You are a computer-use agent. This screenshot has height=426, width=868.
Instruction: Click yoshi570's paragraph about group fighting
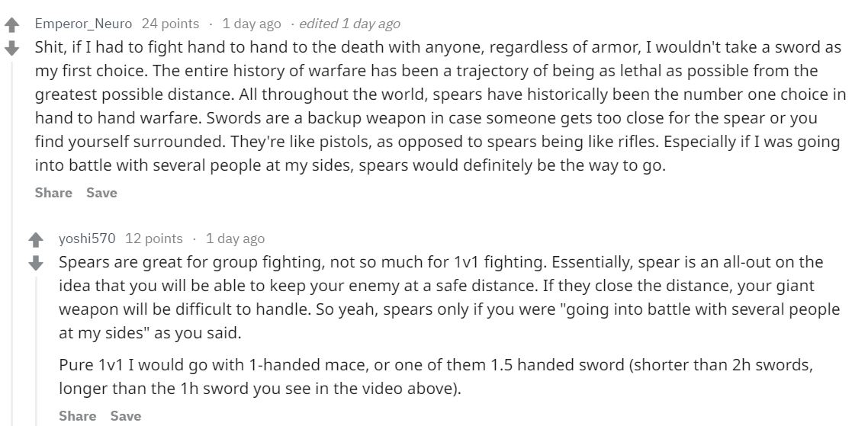point(439,298)
